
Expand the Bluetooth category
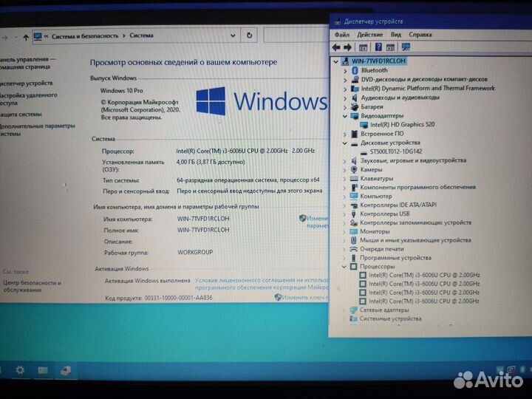[345, 71]
